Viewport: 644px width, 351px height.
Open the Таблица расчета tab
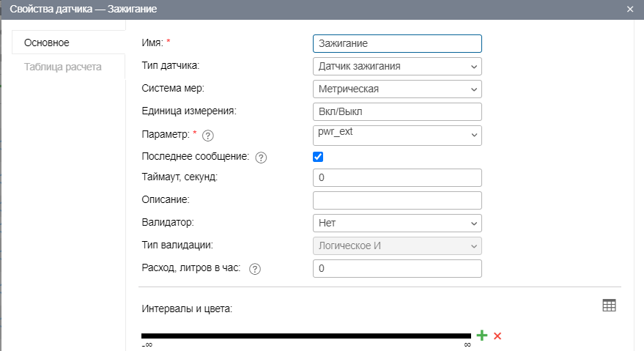(x=63, y=67)
